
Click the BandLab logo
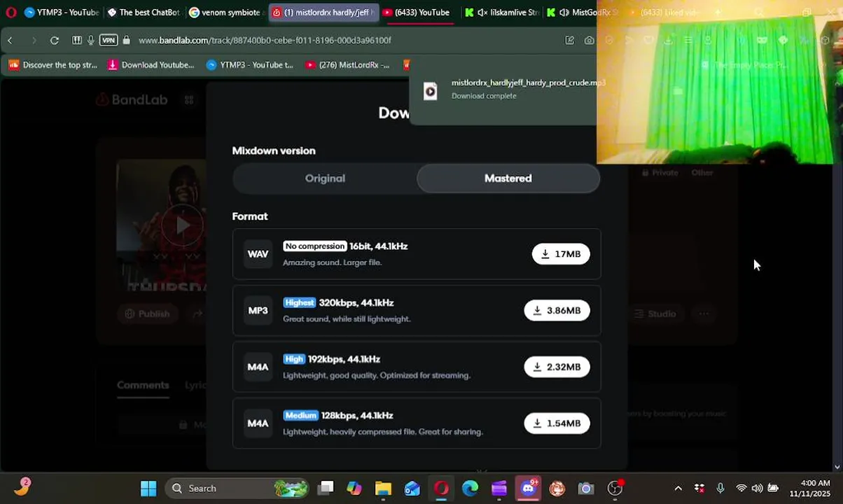pos(132,100)
